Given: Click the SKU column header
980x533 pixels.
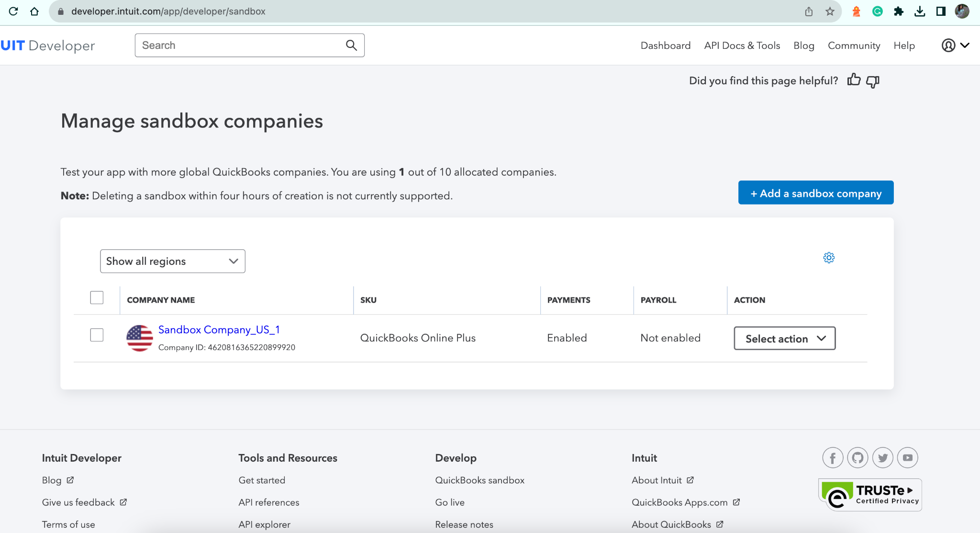Looking at the screenshot, I should [x=368, y=300].
